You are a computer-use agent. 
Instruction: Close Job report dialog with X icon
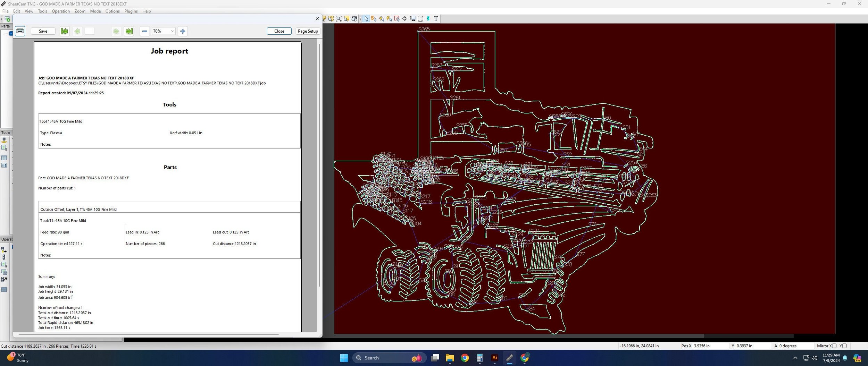tap(317, 19)
